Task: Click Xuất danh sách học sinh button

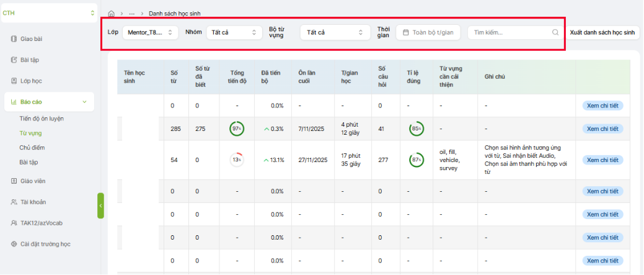Action: tap(602, 32)
